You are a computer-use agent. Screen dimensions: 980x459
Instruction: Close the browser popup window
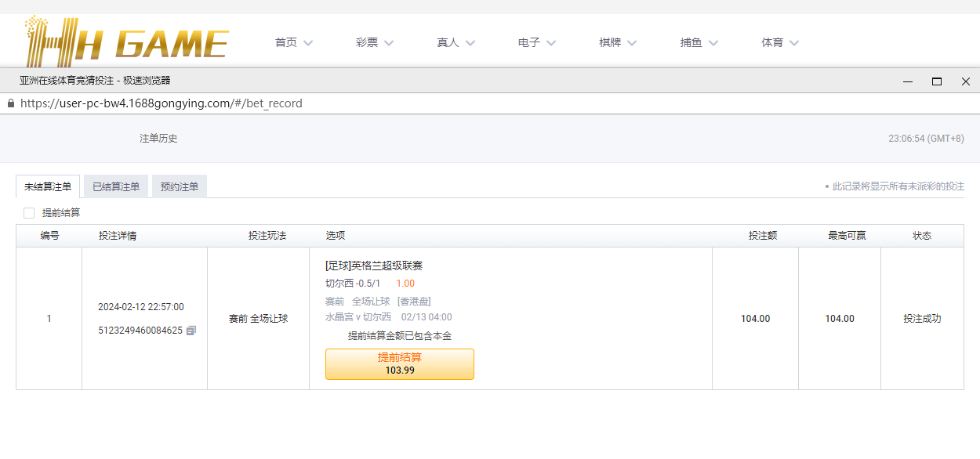pos(966,81)
